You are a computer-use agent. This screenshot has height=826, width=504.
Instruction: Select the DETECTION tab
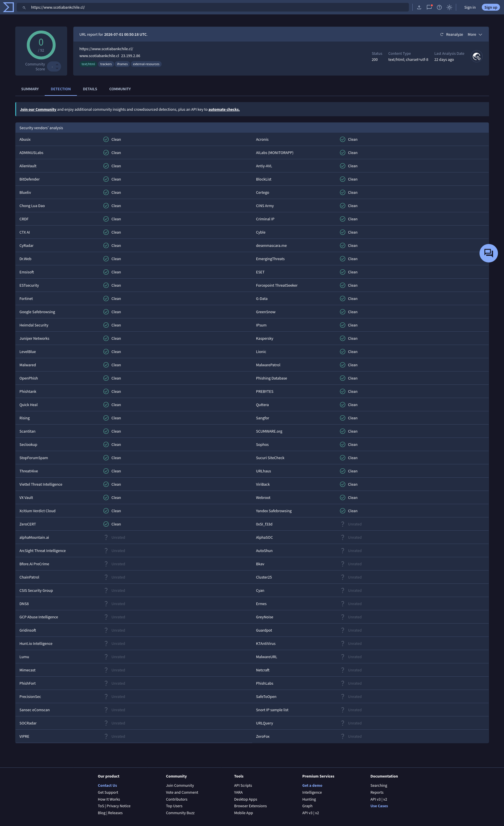pyautogui.click(x=61, y=89)
